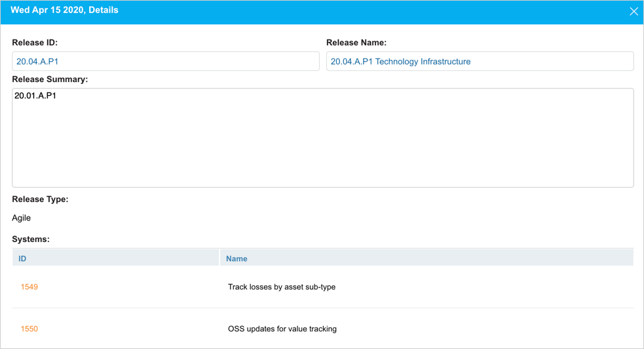Open system ID 1549 link
This screenshot has width=644, height=349.
pos(29,287)
